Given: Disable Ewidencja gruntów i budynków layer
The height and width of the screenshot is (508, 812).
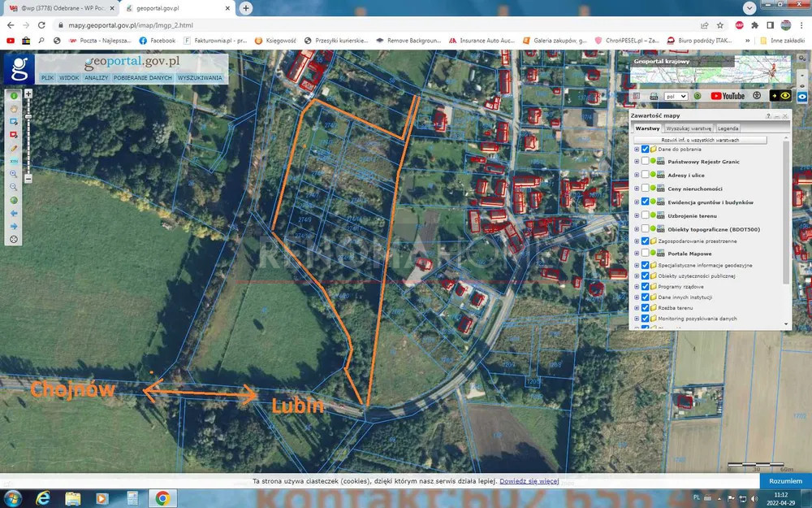Looking at the screenshot, I should coord(645,202).
